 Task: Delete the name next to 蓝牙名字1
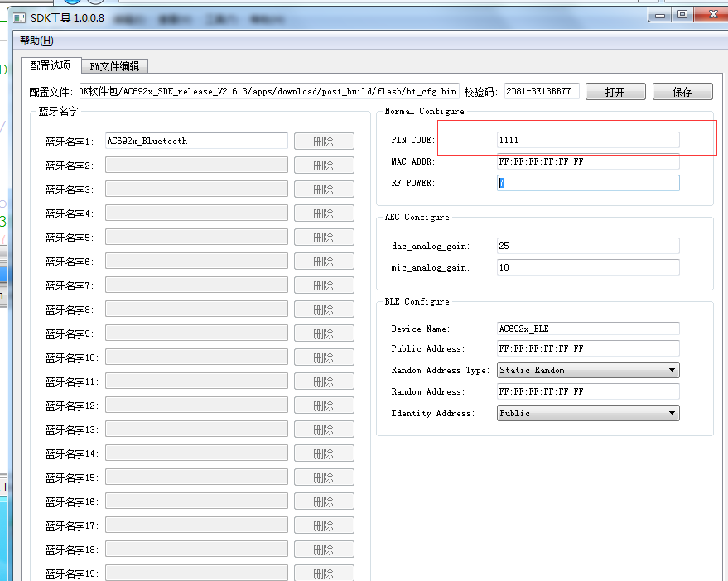click(x=324, y=141)
